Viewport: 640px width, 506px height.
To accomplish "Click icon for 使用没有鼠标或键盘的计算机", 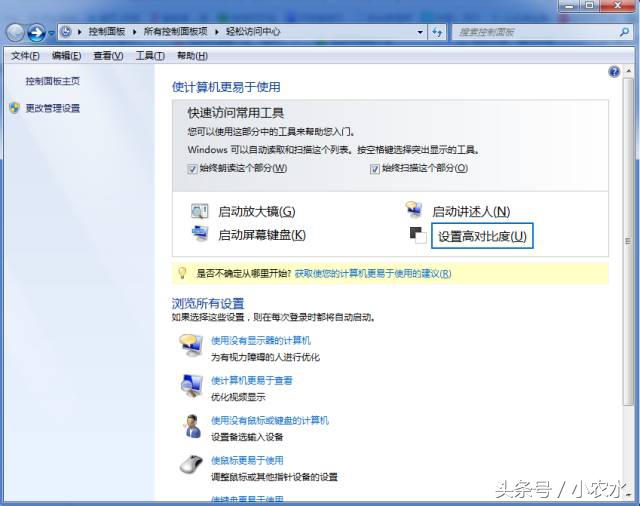I will [x=192, y=426].
